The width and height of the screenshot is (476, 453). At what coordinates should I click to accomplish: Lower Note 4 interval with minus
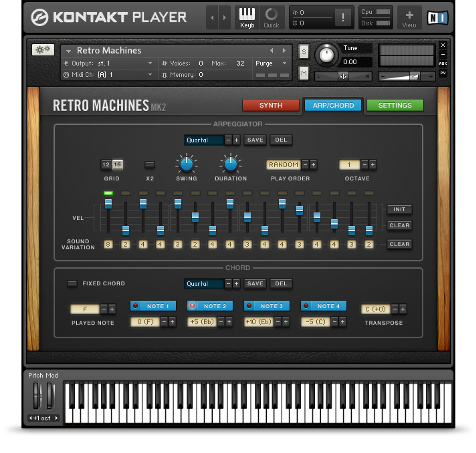tap(334, 322)
